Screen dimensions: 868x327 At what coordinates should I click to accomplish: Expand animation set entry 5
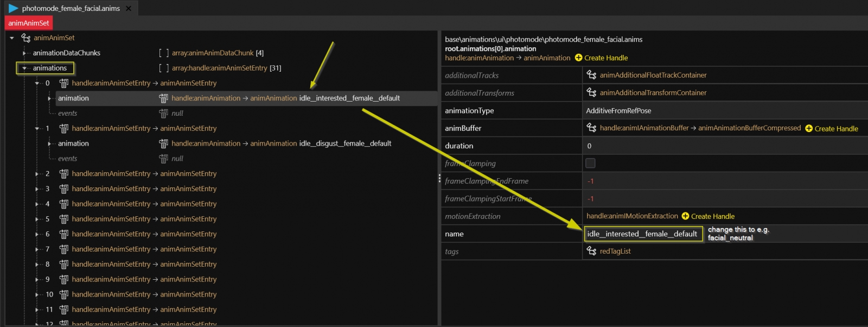(37, 219)
